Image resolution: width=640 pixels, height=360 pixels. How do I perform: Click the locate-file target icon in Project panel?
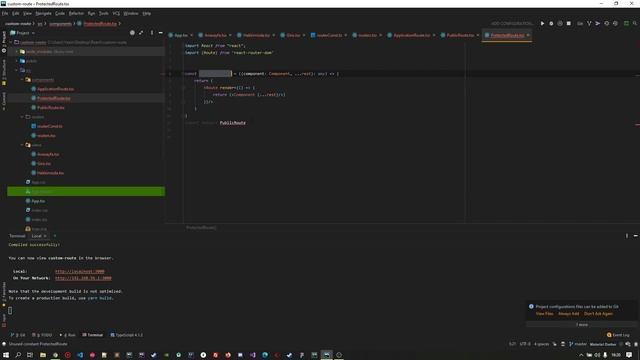coord(132,33)
